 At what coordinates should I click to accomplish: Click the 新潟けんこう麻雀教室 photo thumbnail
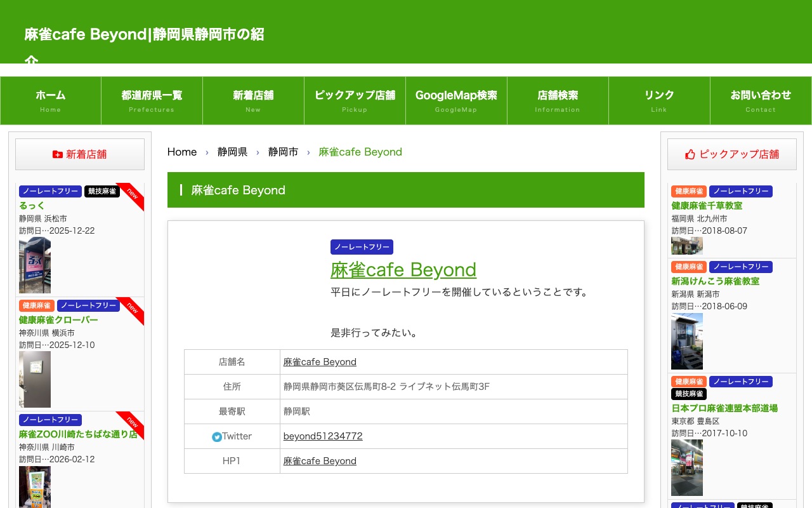686,341
